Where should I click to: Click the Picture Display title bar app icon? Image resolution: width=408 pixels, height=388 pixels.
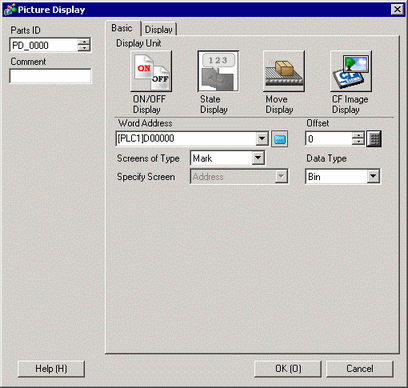tap(9, 10)
